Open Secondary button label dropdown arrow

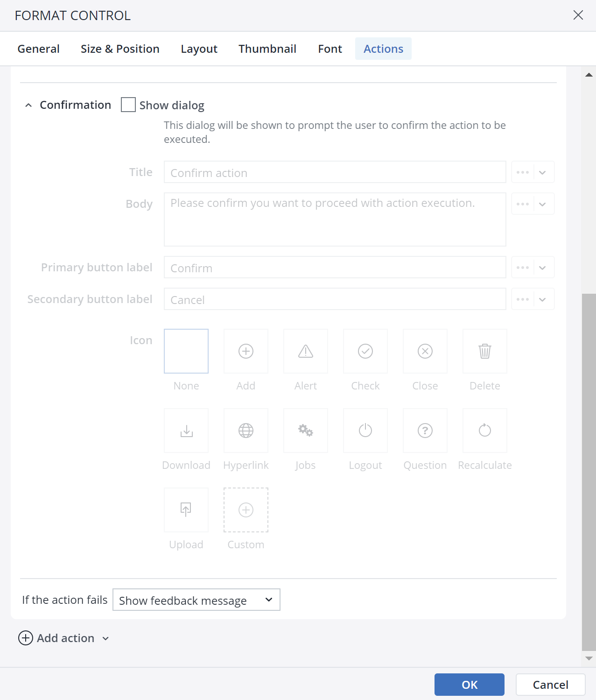(543, 299)
